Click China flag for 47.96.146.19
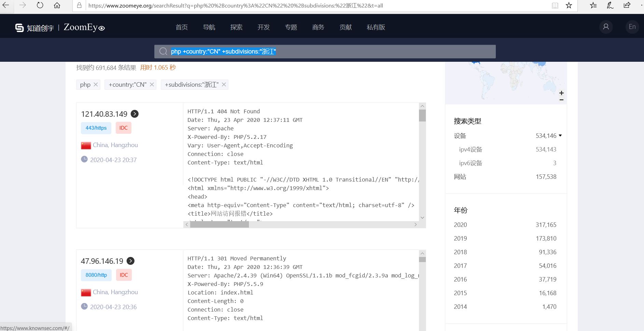Screen dimensions: 644x331 tap(86, 292)
